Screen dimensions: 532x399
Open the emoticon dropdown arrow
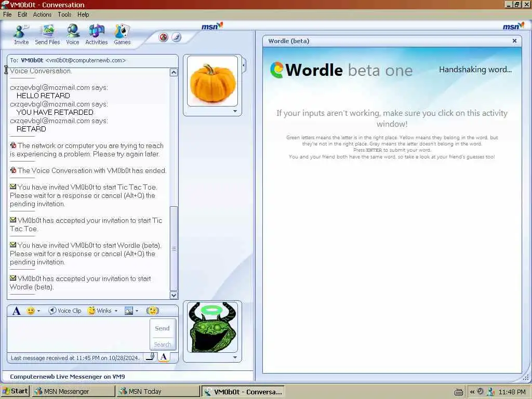(38, 311)
